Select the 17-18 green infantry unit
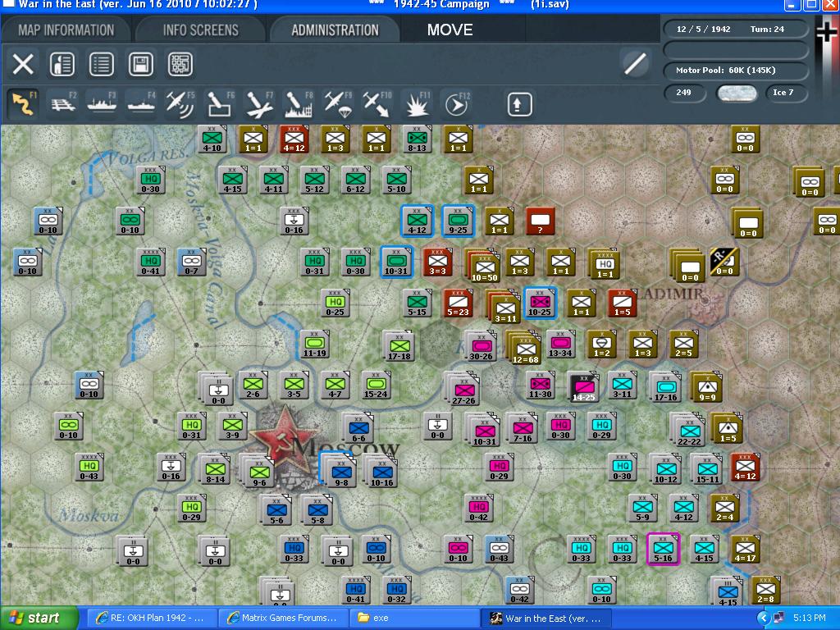Viewport: 840px width, 630px height. [x=399, y=345]
